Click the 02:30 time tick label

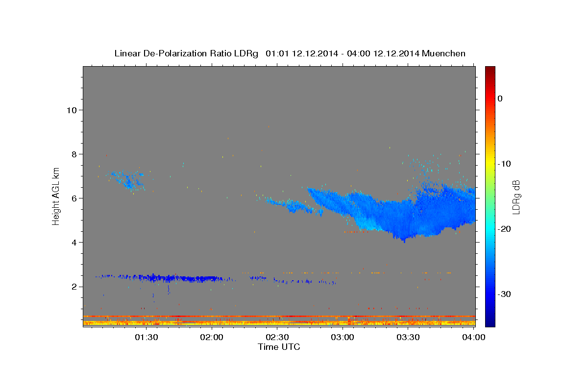click(277, 337)
